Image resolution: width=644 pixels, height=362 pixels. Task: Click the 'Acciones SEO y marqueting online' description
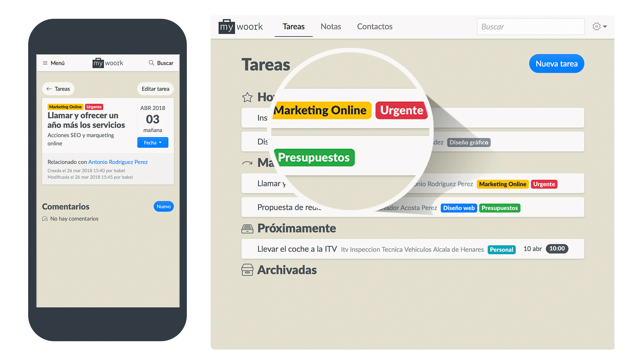(x=81, y=139)
